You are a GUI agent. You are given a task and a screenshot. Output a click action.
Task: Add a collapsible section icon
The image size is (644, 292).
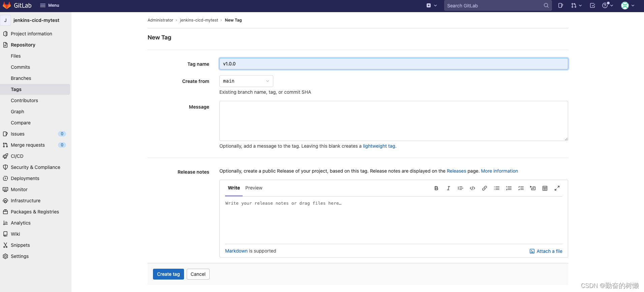click(x=533, y=188)
